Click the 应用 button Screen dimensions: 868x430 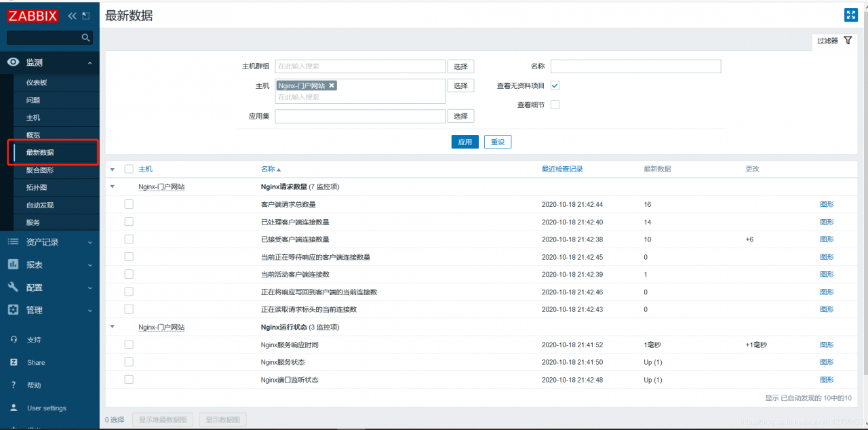[465, 142]
